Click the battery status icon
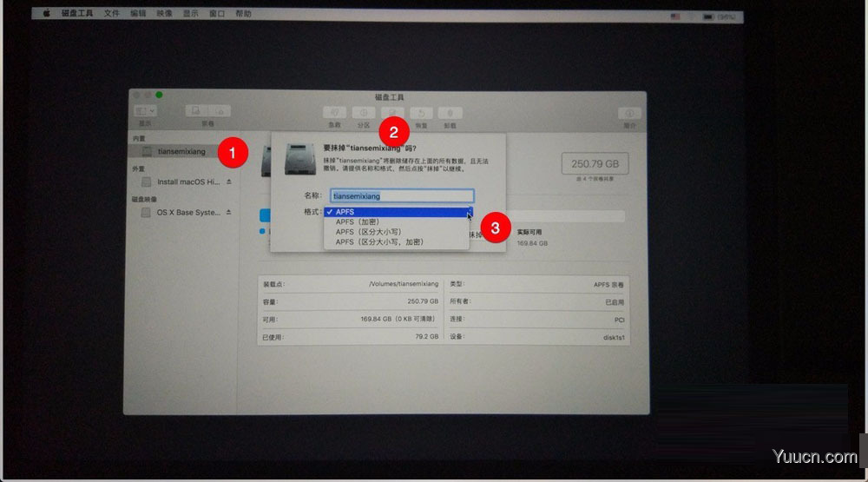 [x=708, y=17]
